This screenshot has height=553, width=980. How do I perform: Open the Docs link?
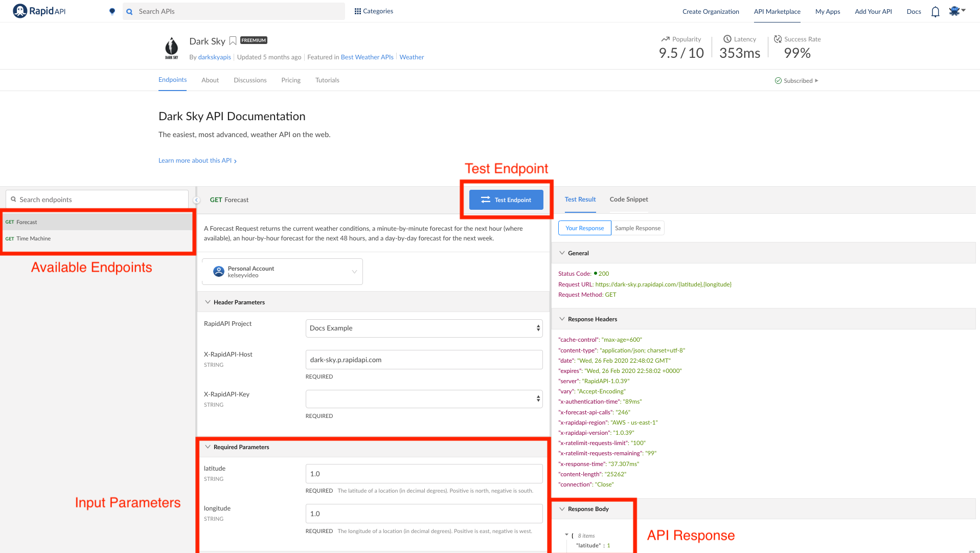914,12
